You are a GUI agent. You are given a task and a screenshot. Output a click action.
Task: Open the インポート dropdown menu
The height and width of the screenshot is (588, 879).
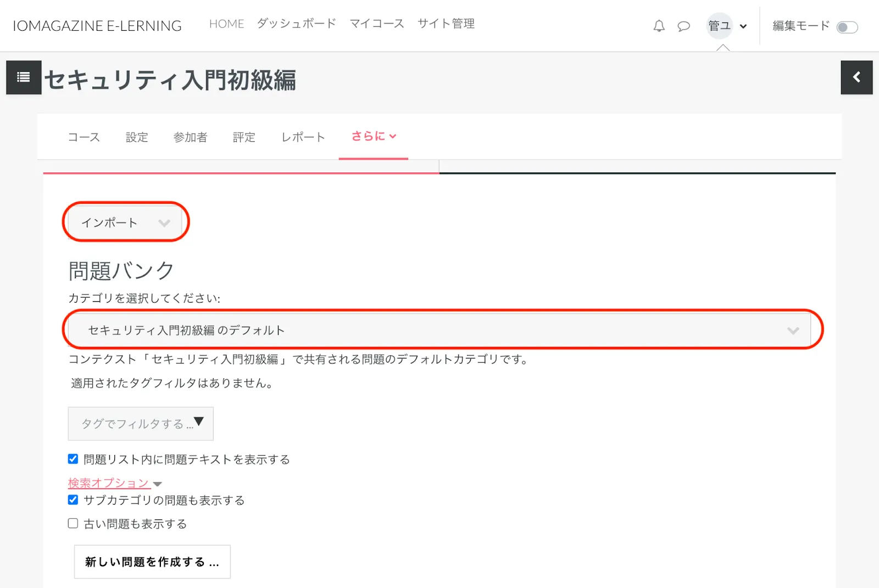tap(125, 222)
